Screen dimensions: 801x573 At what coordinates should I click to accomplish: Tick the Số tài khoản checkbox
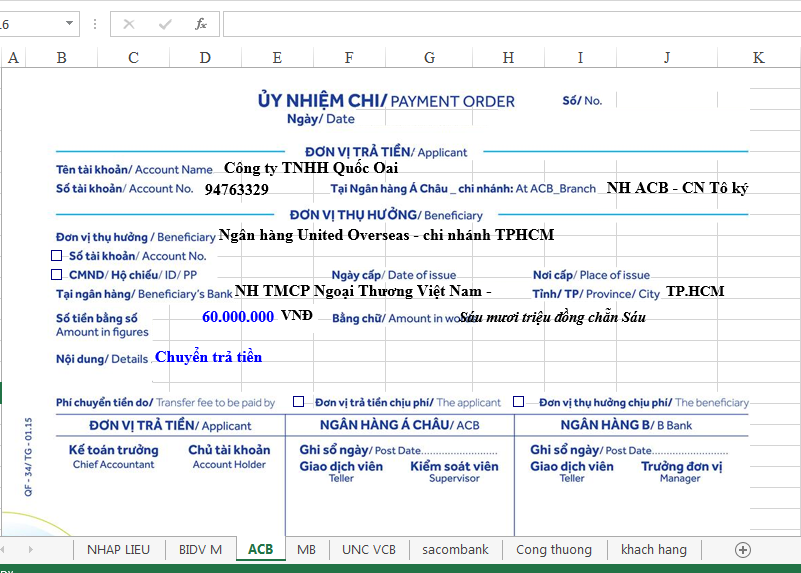[56, 256]
